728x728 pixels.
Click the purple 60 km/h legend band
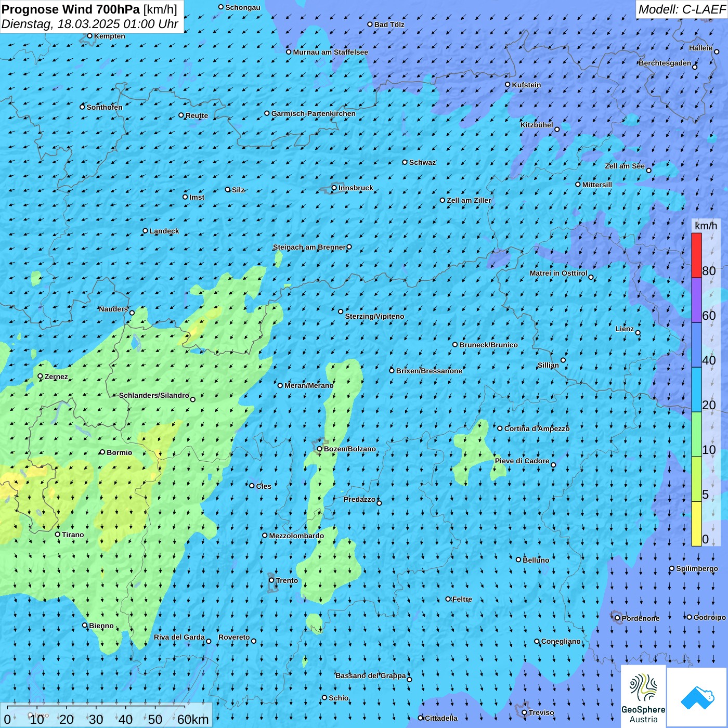696,300
